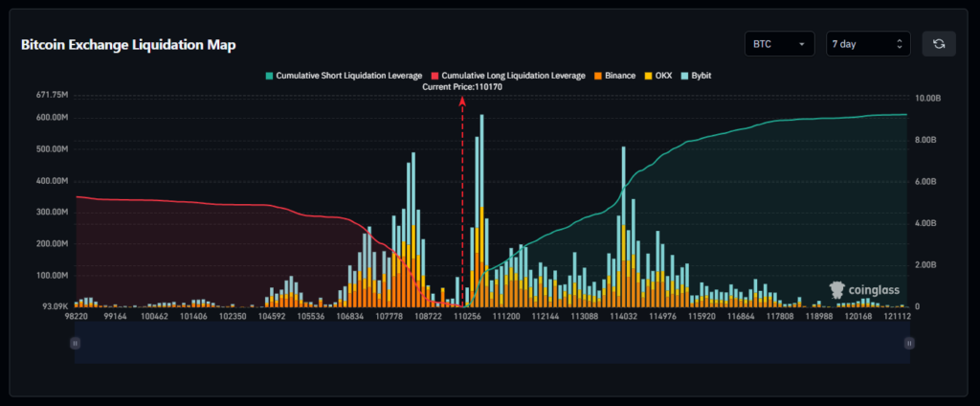980x406 pixels.
Task: Click the 7 day stepper arrows
Action: tap(900, 44)
